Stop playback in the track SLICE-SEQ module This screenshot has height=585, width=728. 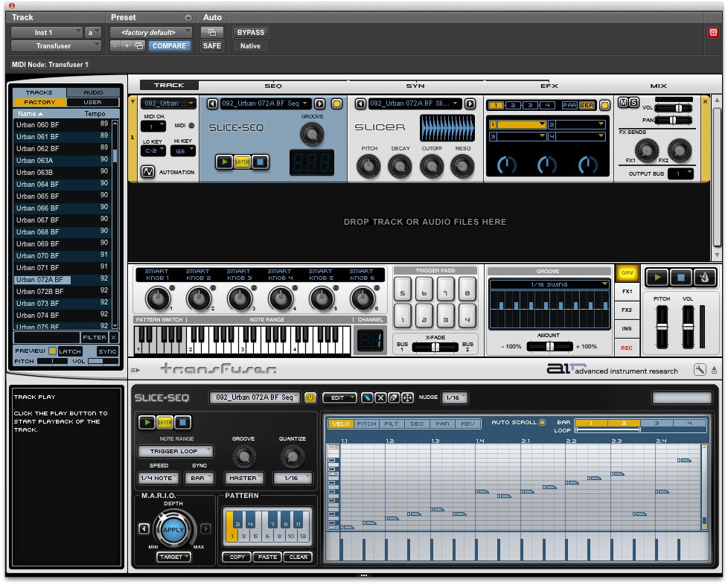click(x=260, y=162)
